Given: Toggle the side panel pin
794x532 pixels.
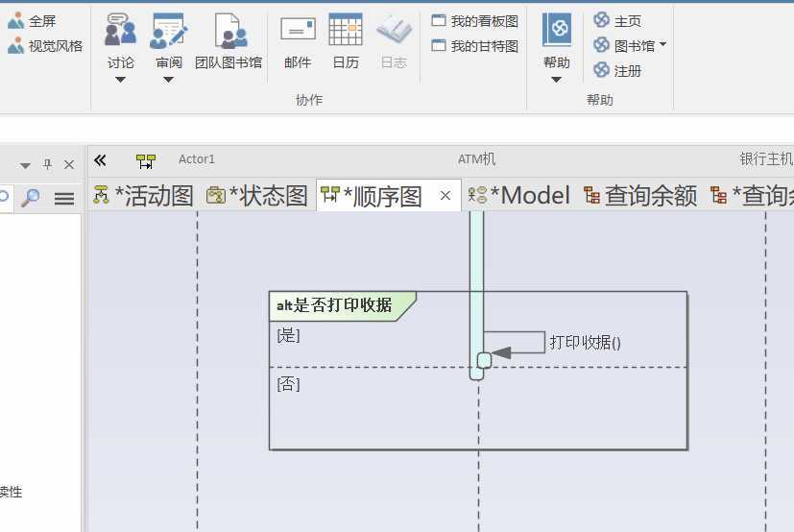Looking at the screenshot, I should click(x=48, y=164).
